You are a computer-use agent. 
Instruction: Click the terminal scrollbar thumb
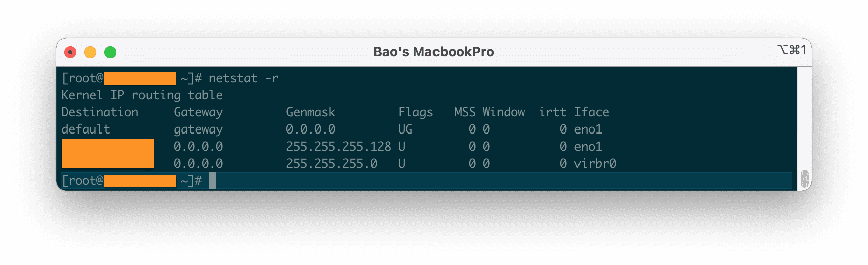pyautogui.click(x=804, y=178)
